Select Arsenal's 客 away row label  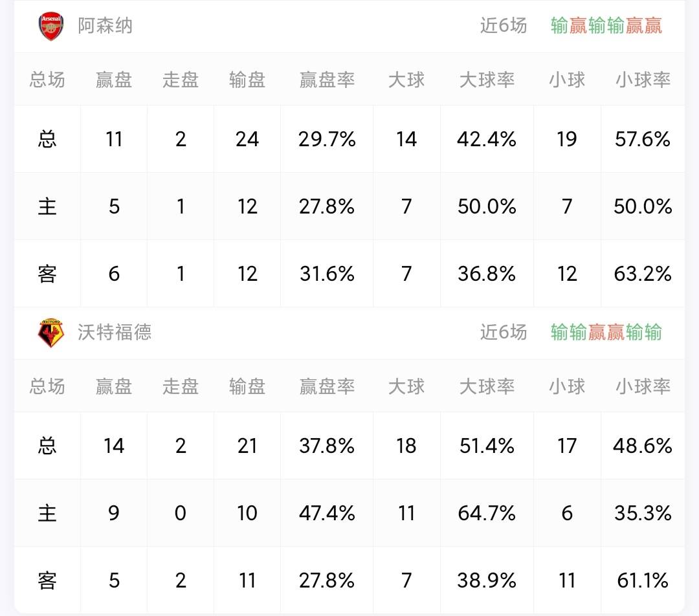(x=47, y=274)
